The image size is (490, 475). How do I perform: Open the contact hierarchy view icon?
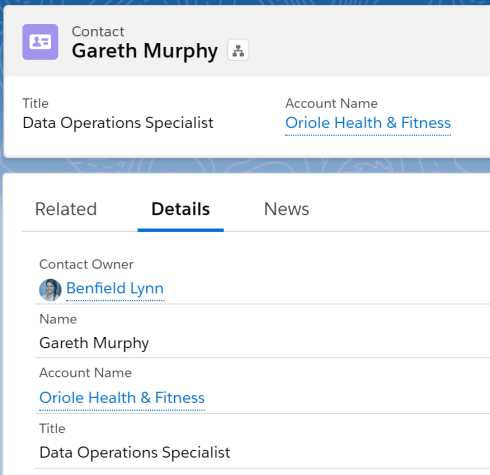pyautogui.click(x=238, y=50)
